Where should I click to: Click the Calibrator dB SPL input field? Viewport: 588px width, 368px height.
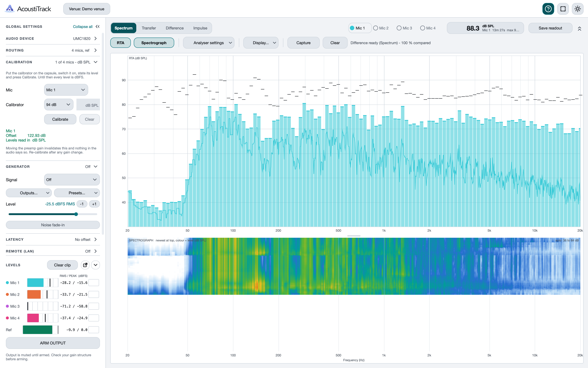pyautogui.click(x=88, y=105)
